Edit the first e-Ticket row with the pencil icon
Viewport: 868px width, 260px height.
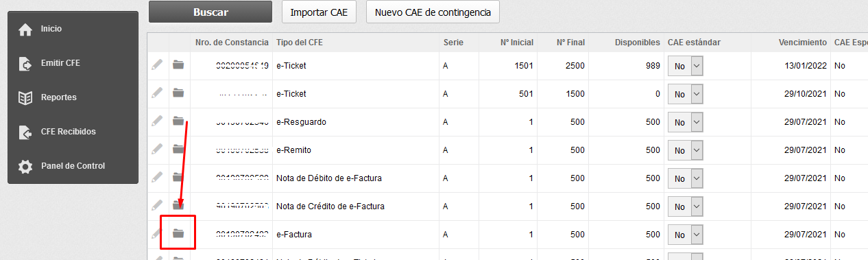point(158,64)
